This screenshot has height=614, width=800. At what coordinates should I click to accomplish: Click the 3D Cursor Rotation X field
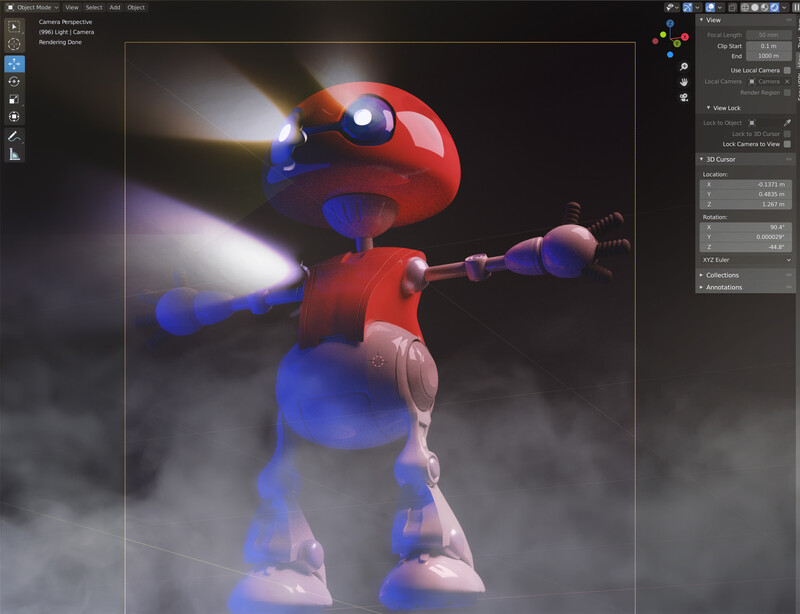coord(746,227)
